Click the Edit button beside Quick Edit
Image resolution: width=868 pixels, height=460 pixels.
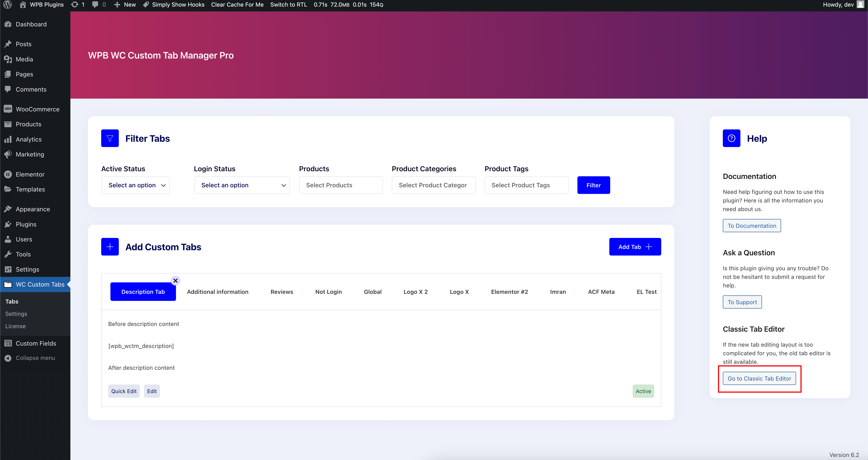click(x=152, y=391)
